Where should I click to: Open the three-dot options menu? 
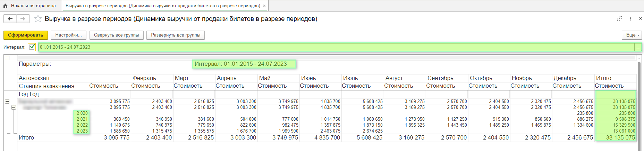[630, 19]
